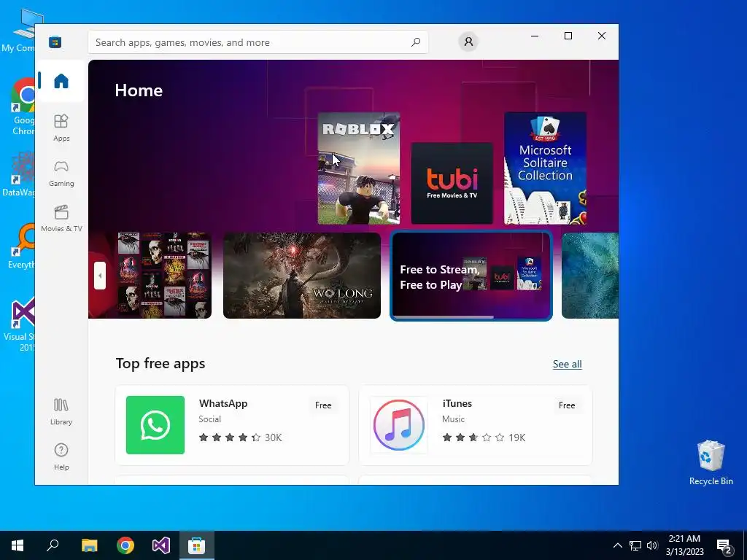747x560 pixels.
Task: Open the iTunes app icon
Action: pyautogui.click(x=399, y=425)
